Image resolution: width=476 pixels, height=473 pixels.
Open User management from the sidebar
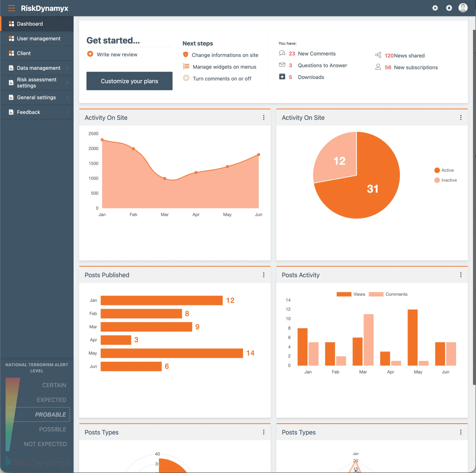(x=37, y=39)
